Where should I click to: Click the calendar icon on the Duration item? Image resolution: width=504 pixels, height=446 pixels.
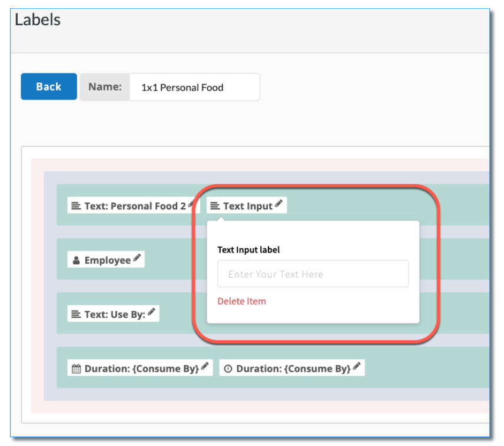(76, 369)
